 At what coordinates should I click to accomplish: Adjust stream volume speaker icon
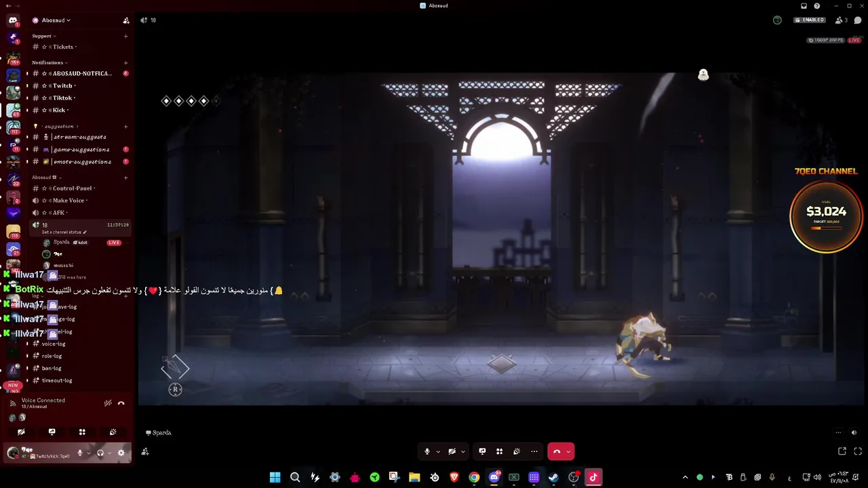tap(854, 432)
